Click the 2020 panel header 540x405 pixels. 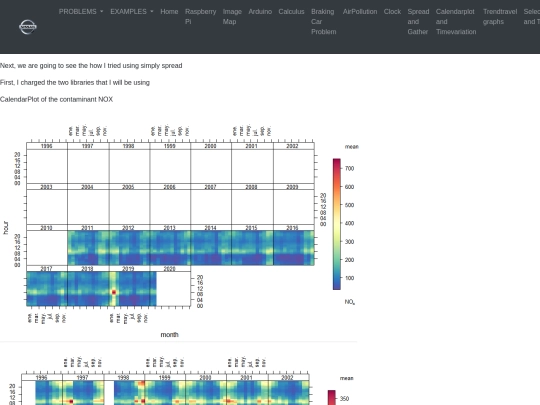[170, 269]
